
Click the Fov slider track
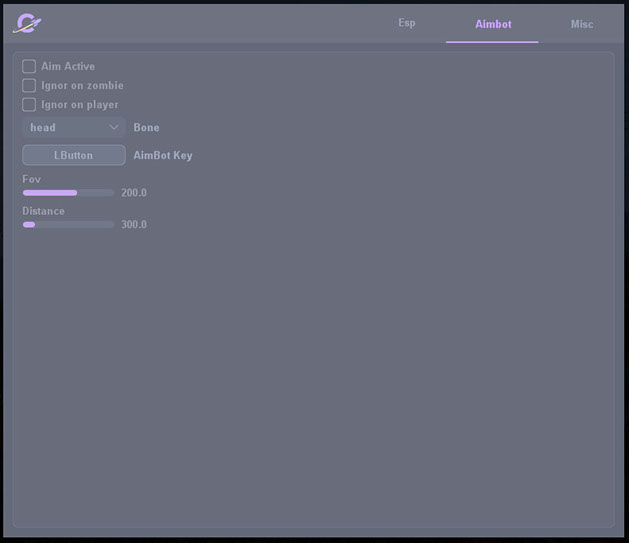(68, 192)
